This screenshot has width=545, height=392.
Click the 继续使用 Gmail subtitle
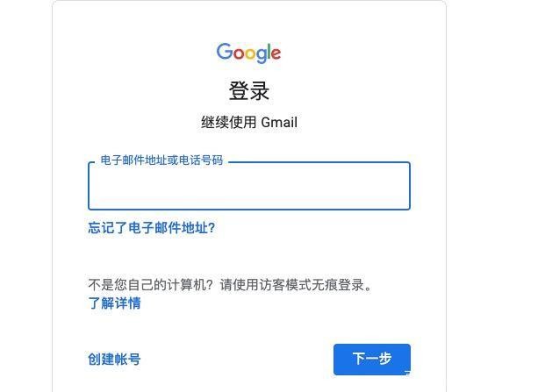(x=249, y=122)
